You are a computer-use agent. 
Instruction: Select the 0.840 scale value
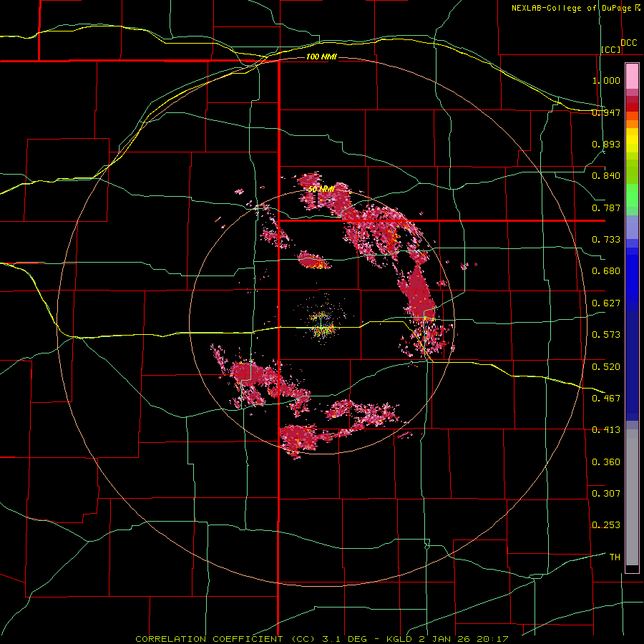pos(606,176)
